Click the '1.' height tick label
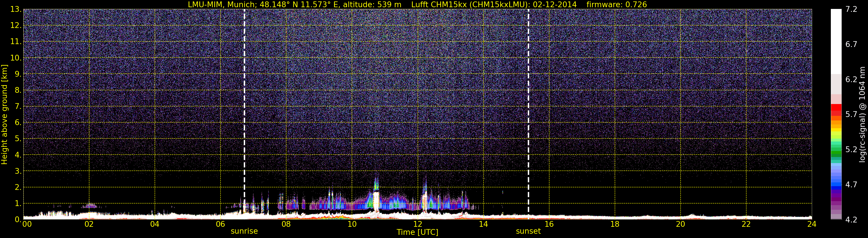868x238 pixels. [18, 203]
